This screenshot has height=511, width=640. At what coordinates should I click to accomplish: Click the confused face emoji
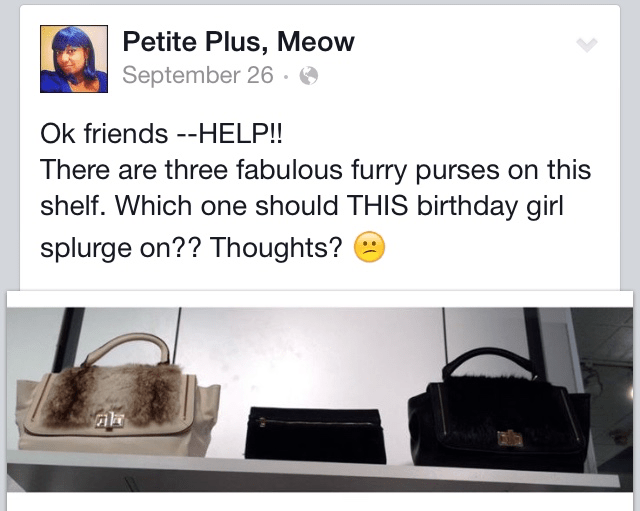click(369, 247)
